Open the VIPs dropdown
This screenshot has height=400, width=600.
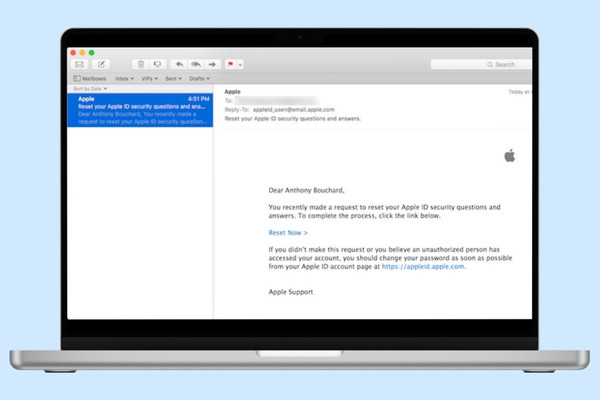pyautogui.click(x=150, y=78)
